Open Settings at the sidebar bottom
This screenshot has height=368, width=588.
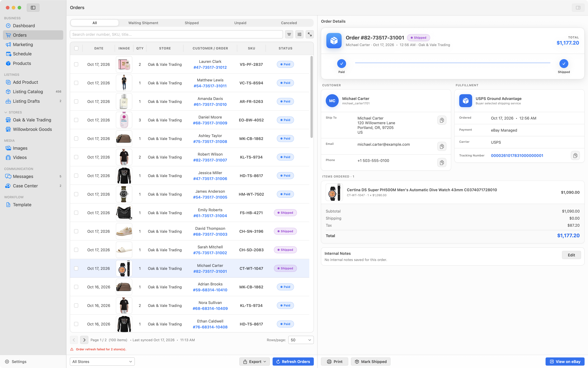click(16, 362)
